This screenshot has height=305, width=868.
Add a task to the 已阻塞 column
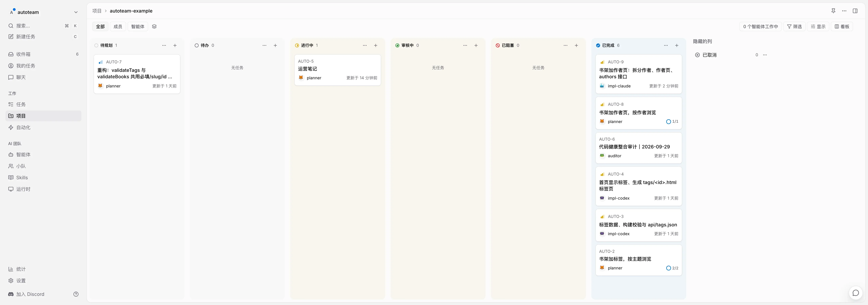[577, 45]
